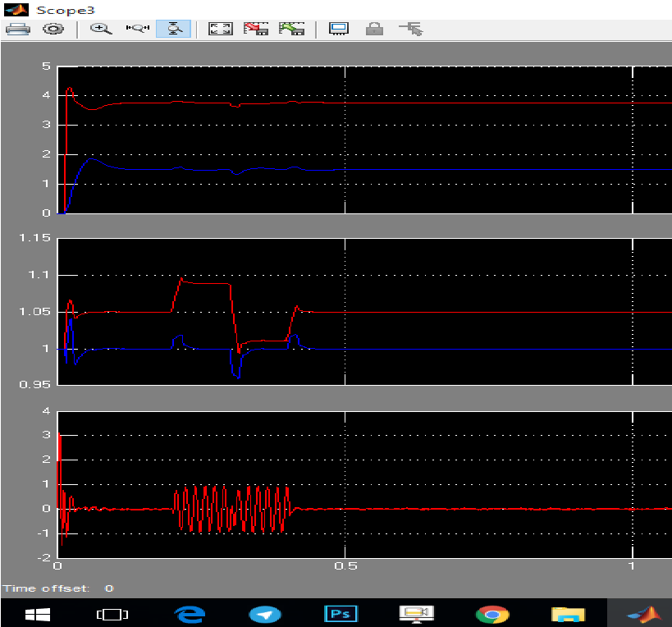Switch to Photoshop in the taskbar
The image size is (672, 627).
(341, 613)
